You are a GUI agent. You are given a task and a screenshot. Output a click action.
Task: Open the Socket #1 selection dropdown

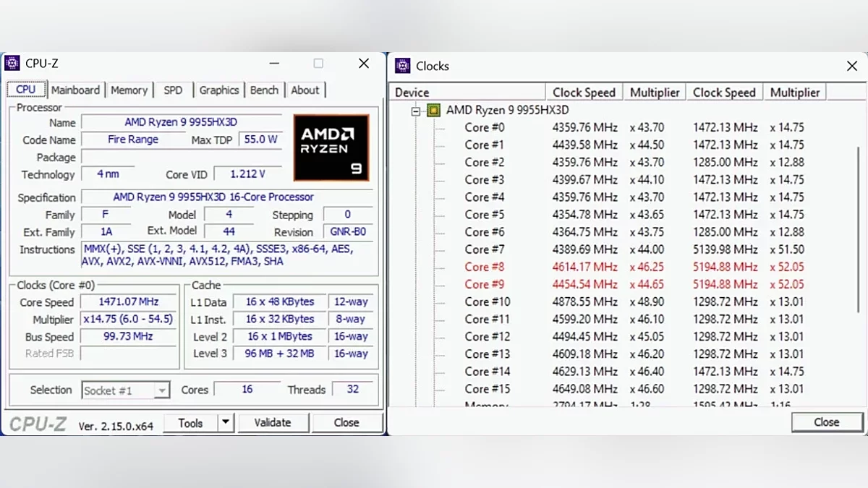pos(126,390)
